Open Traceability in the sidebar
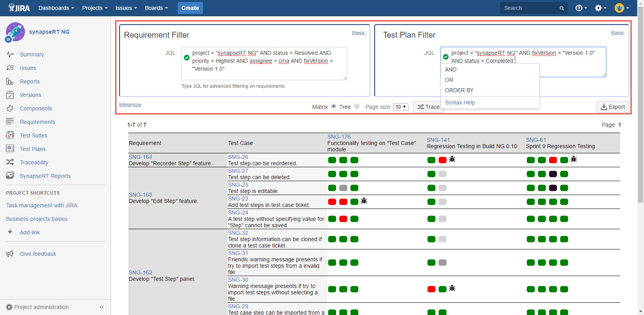This screenshot has height=315, width=644. (x=34, y=162)
